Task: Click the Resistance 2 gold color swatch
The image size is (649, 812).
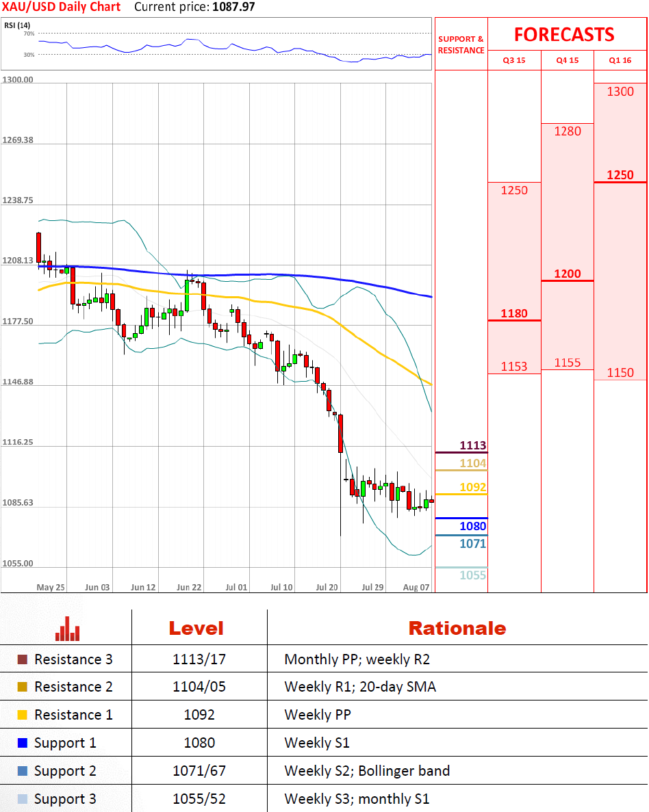Action: click(x=23, y=687)
